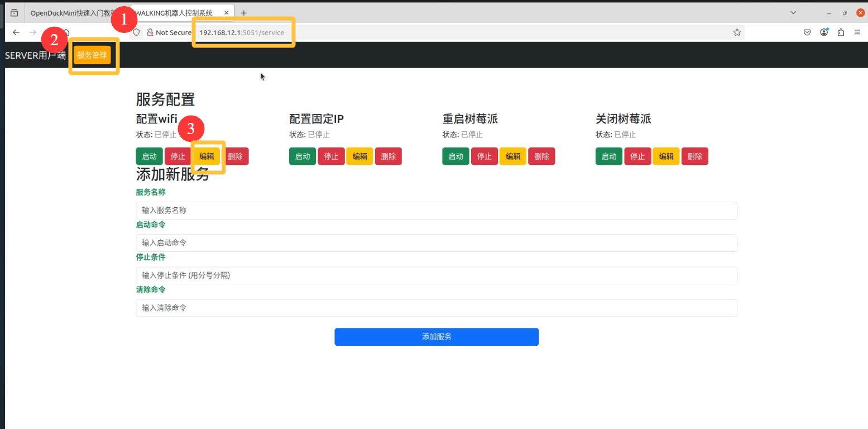The image size is (868, 429).
Task: Open a new browser tab with the plus
Action: click(243, 12)
